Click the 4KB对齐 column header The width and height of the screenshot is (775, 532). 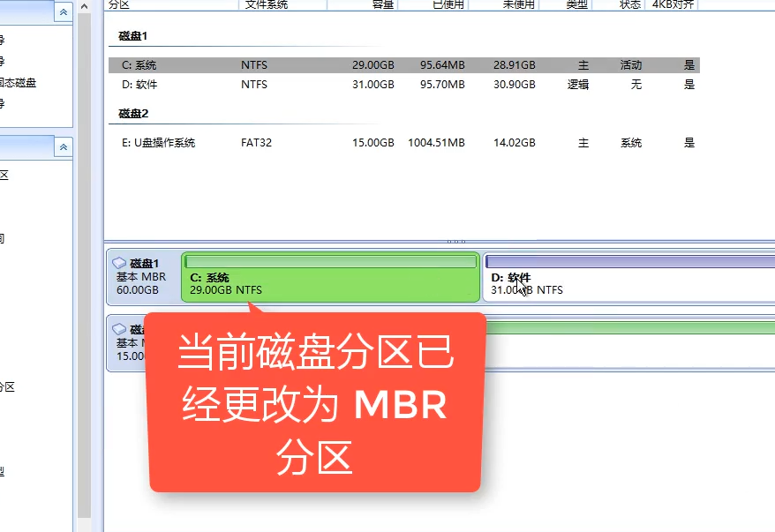coord(672,4)
